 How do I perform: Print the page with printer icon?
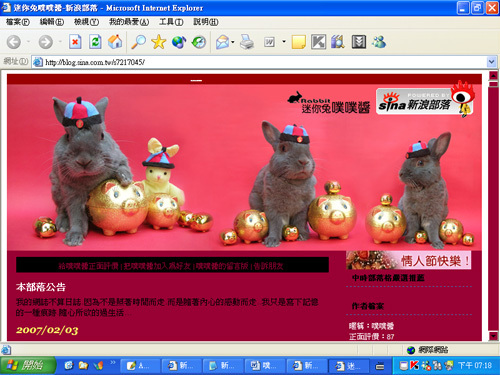tap(247, 42)
